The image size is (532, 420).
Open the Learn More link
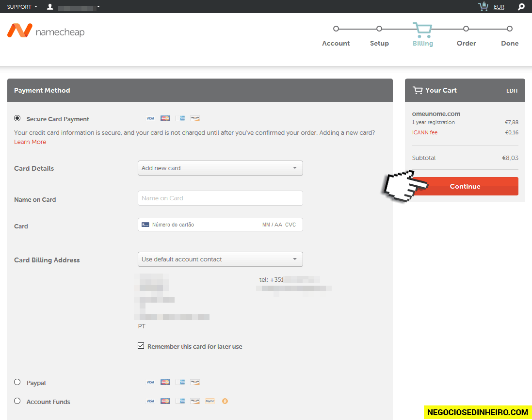30,142
